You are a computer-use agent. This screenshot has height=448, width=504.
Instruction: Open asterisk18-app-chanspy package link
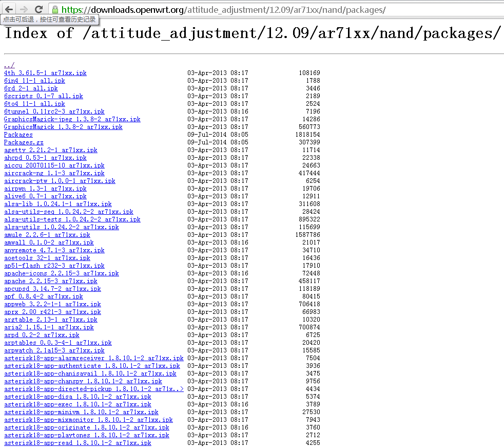(x=83, y=382)
